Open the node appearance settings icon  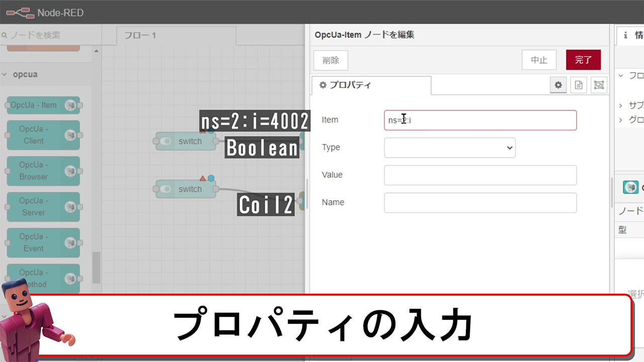pyautogui.click(x=598, y=85)
